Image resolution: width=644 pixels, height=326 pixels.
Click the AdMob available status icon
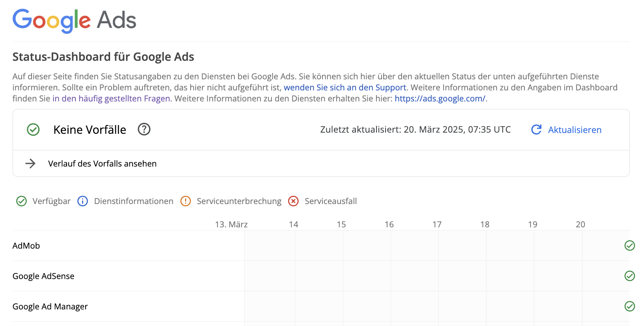tap(630, 245)
